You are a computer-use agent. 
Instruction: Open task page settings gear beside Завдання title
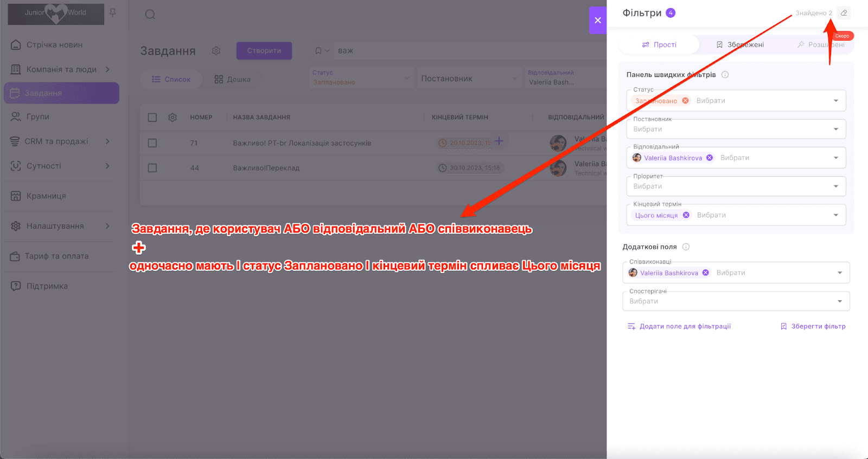(216, 50)
